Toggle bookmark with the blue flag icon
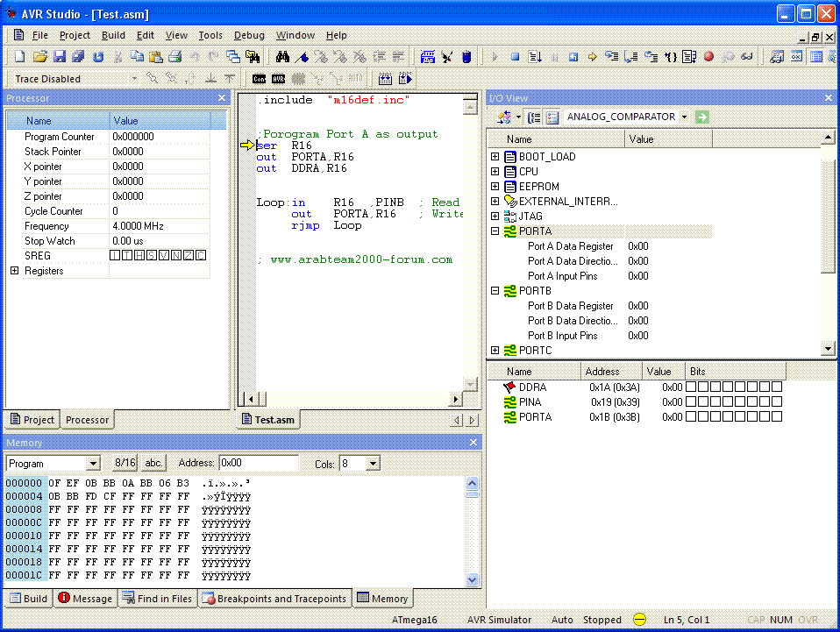Image resolution: width=840 pixels, height=632 pixels. pos(303,56)
